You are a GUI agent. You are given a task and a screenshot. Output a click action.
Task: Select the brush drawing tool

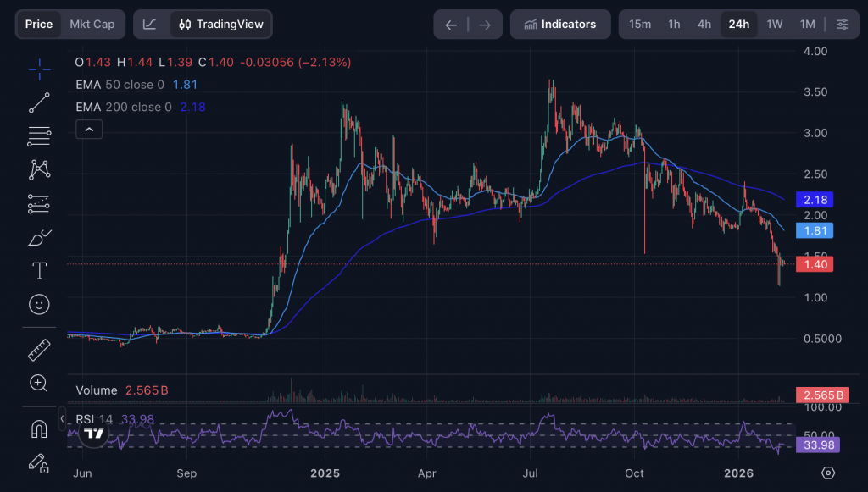pos(39,238)
